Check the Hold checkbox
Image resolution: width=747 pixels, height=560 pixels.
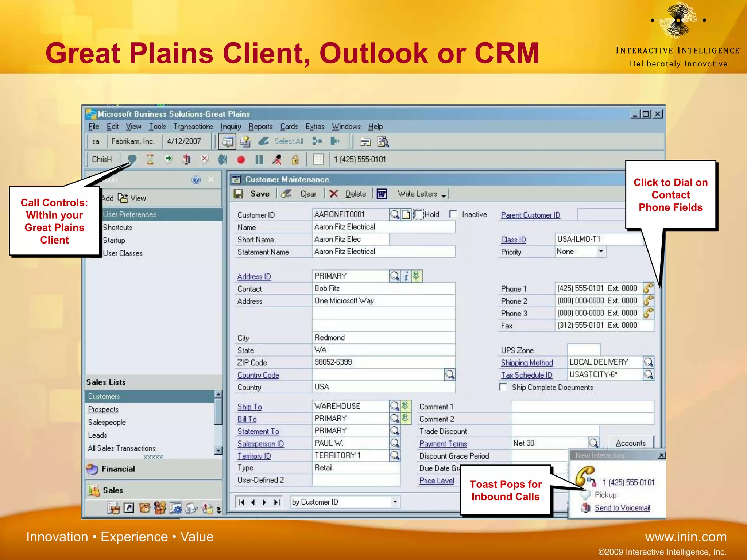[x=418, y=214]
